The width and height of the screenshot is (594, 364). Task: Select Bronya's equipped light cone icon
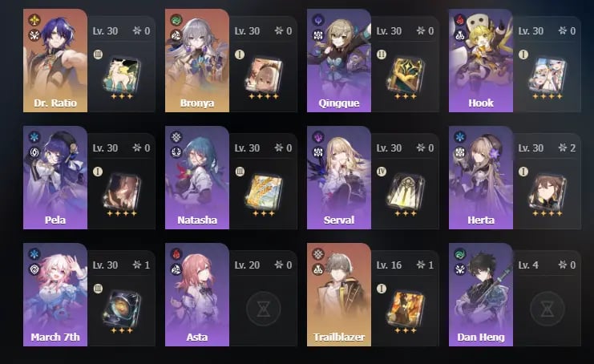pyautogui.click(x=264, y=75)
